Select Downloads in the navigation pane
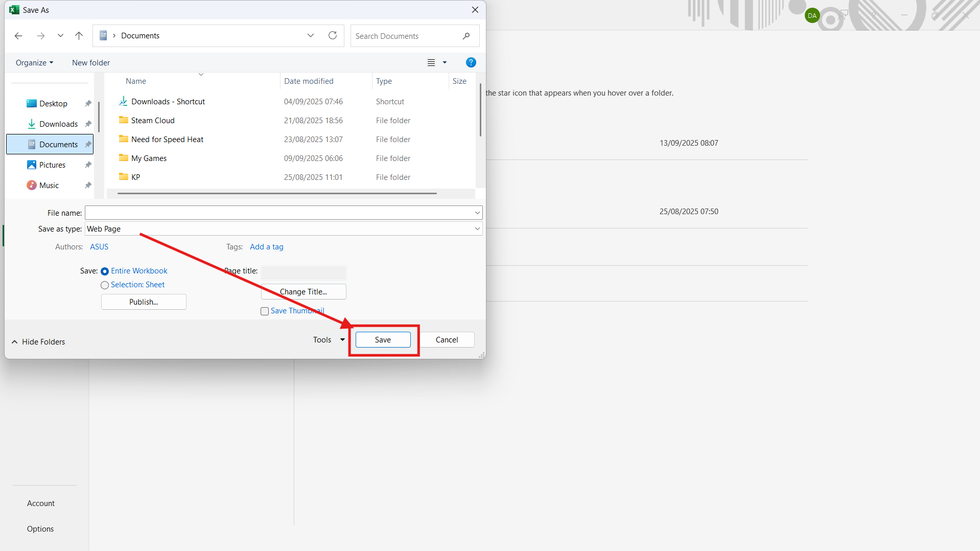980x551 pixels. pos(58,124)
